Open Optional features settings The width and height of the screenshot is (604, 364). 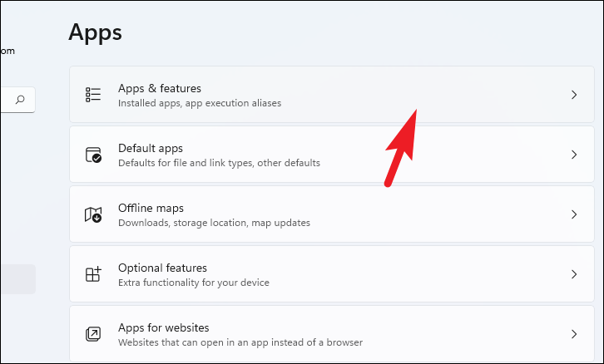(162, 268)
